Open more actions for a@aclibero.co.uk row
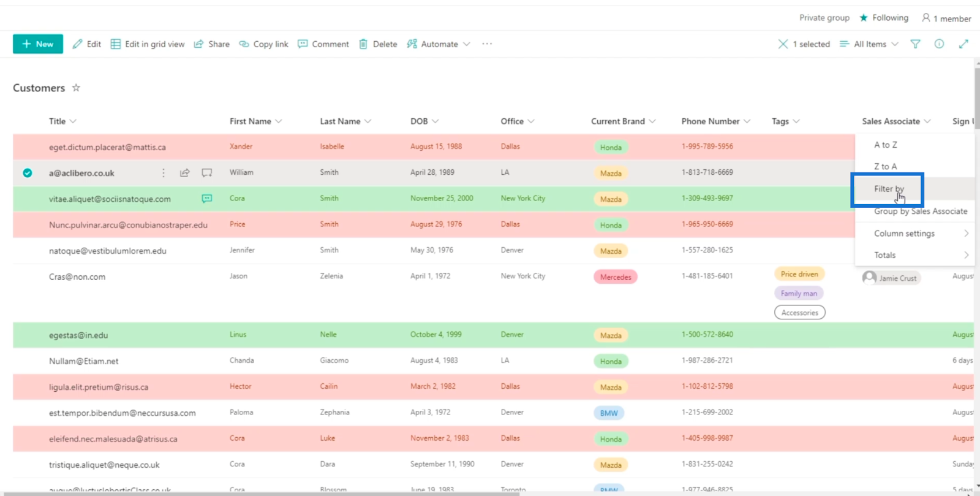Viewport: 980px width, 496px height. coord(164,173)
